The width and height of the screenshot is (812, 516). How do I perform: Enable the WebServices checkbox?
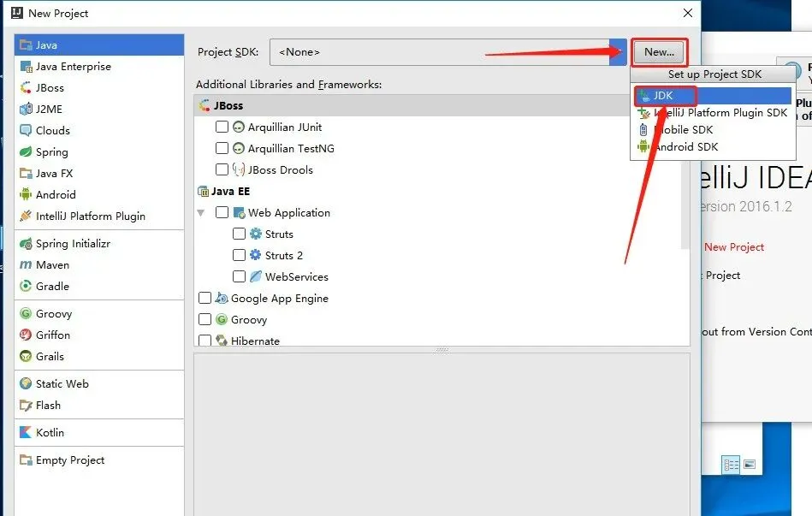[x=239, y=276]
